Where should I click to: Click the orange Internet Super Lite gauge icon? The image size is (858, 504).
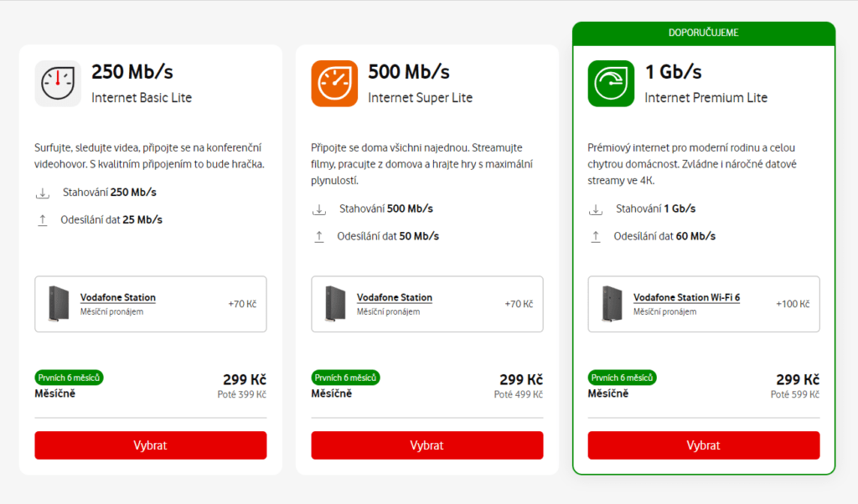[x=334, y=83]
